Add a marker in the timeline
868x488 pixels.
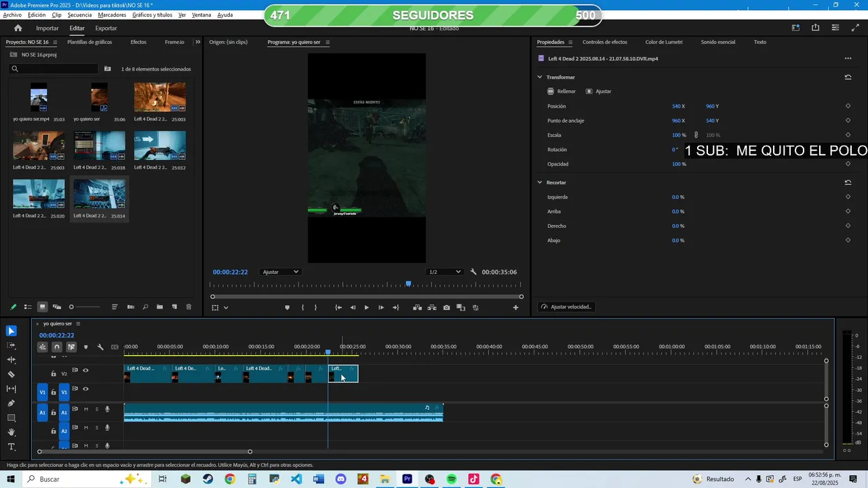click(x=85, y=347)
